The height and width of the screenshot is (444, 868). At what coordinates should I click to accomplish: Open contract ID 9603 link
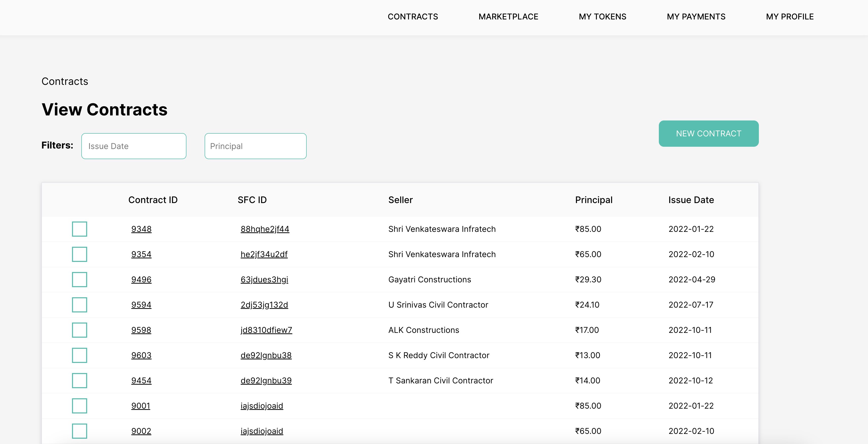pos(141,355)
